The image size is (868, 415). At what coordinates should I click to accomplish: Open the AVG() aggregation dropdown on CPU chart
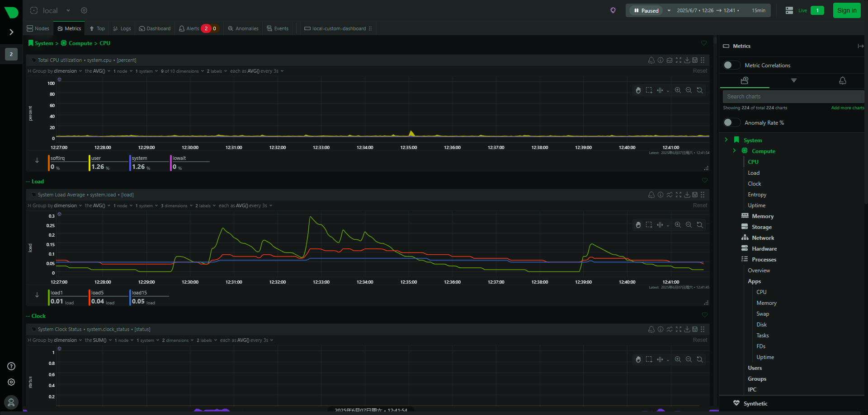(x=98, y=71)
